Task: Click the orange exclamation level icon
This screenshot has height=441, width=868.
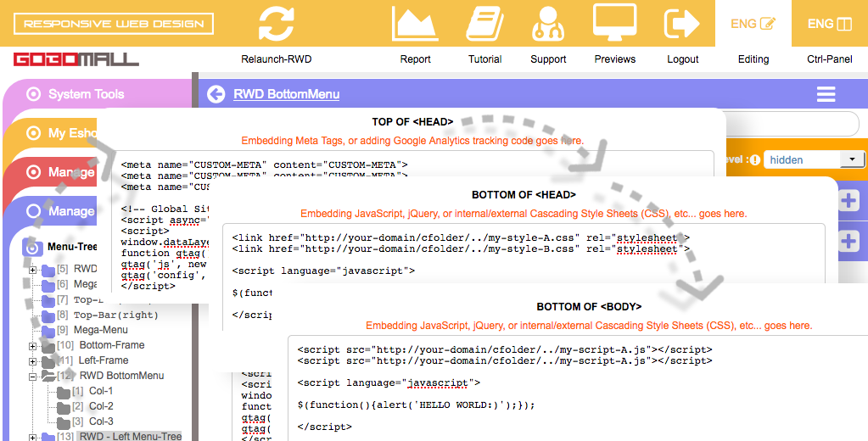Action: pyautogui.click(x=754, y=160)
